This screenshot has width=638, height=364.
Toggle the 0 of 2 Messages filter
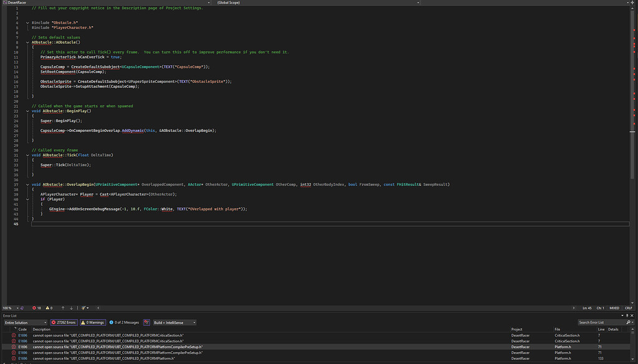(124, 322)
